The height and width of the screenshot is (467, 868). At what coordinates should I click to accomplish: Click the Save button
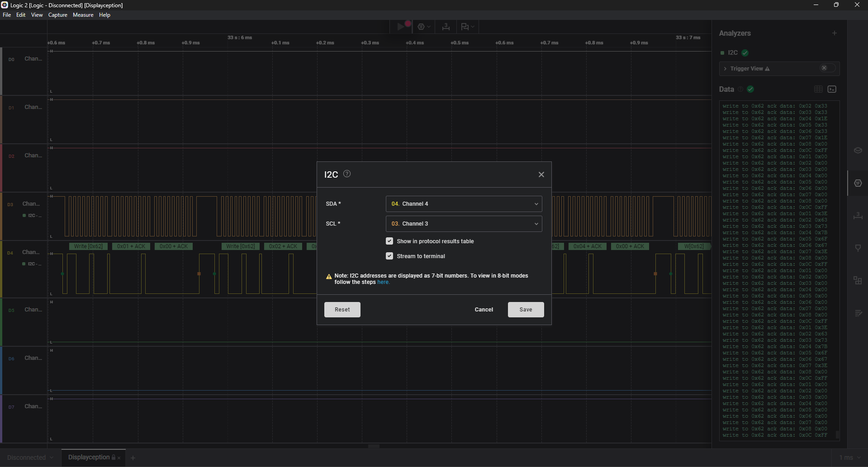point(526,310)
